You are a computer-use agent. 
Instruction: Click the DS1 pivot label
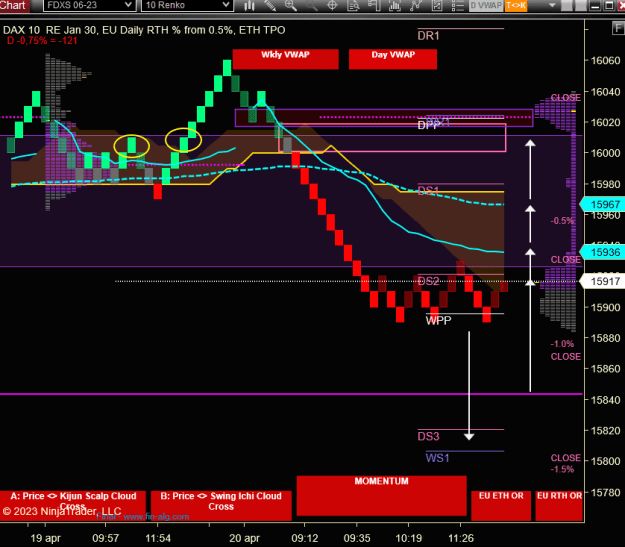pyautogui.click(x=428, y=191)
